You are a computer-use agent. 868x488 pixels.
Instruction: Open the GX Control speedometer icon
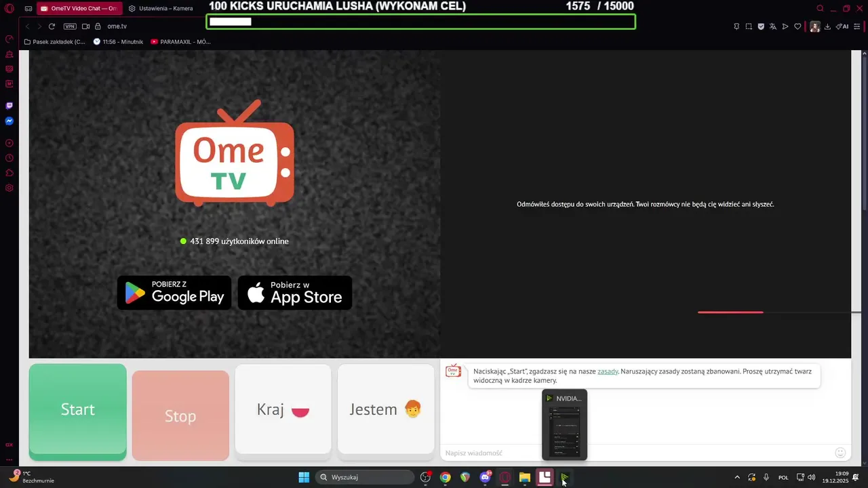[9, 39]
